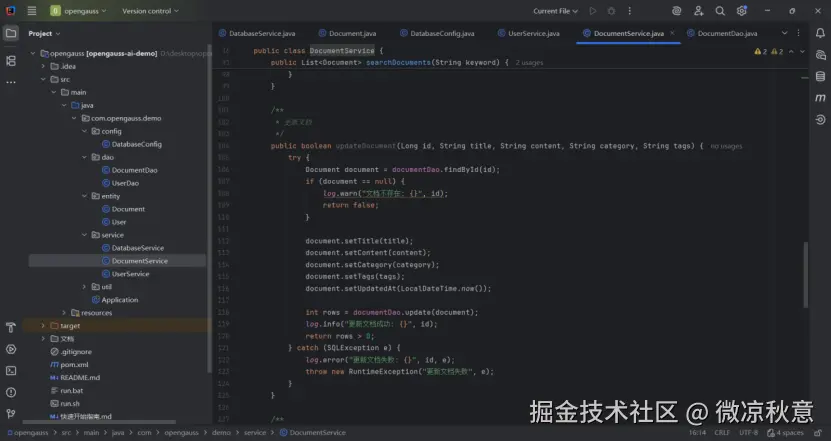
Task: Click the editor vertical scrollbar thumb
Action: (806, 275)
